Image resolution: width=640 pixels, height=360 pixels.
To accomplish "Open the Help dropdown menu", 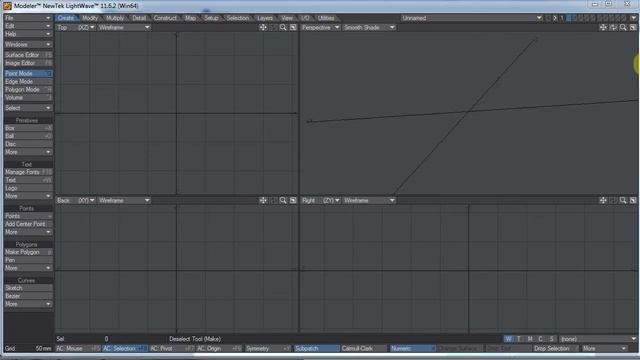I will click(28, 34).
